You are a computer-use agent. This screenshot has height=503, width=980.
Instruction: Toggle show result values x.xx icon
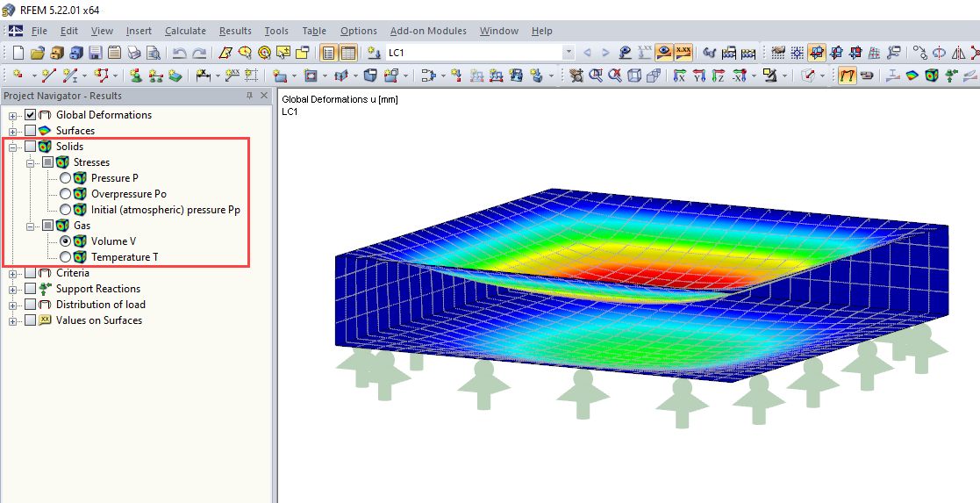683,53
